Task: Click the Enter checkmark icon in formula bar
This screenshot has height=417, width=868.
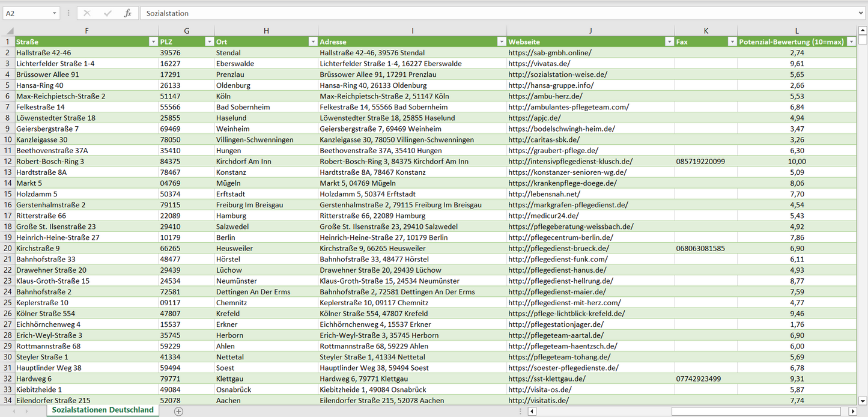Action: (x=108, y=13)
